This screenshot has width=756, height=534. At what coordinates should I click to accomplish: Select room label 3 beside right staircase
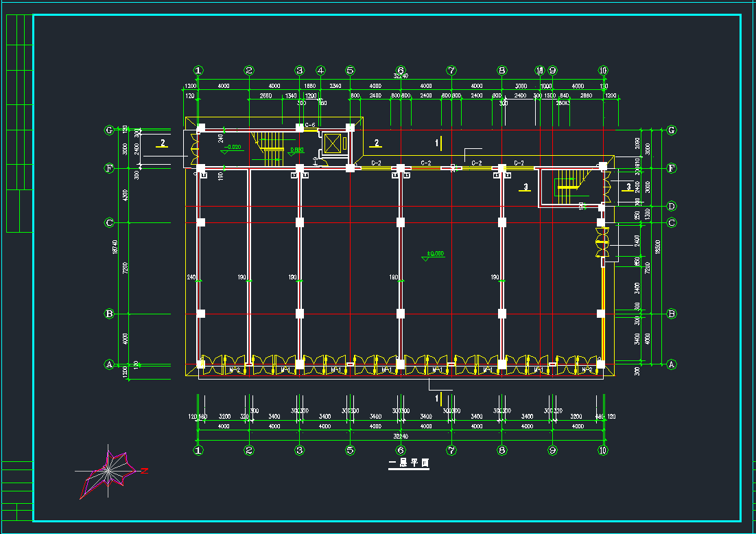point(525,187)
